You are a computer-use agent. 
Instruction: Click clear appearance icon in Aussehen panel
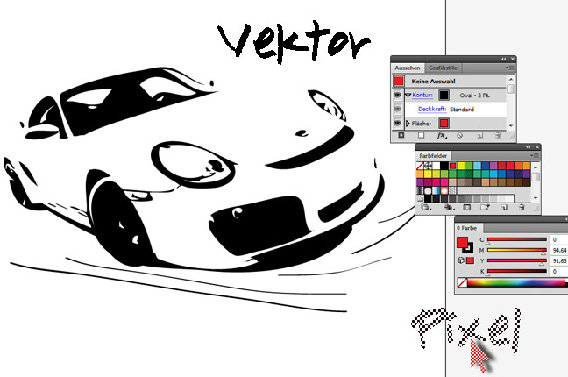pyautogui.click(x=460, y=136)
